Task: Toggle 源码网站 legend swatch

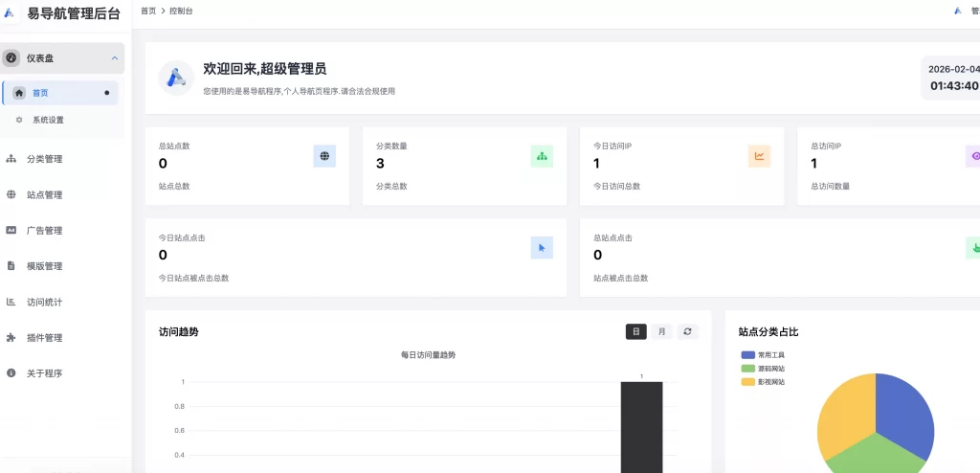Action: [748, 369]
